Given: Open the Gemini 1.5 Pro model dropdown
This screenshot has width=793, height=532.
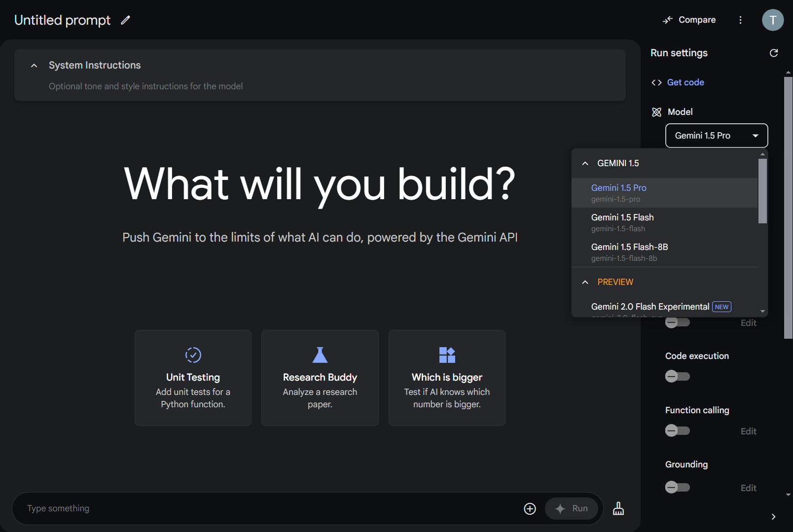Looking at the screenshot, I should point(717,136).
